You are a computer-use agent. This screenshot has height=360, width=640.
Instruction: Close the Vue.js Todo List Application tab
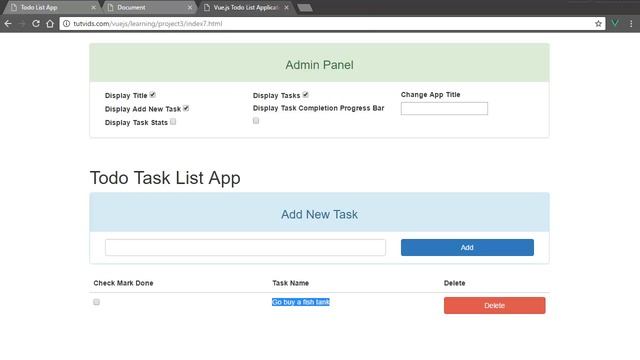coord(287,8)
